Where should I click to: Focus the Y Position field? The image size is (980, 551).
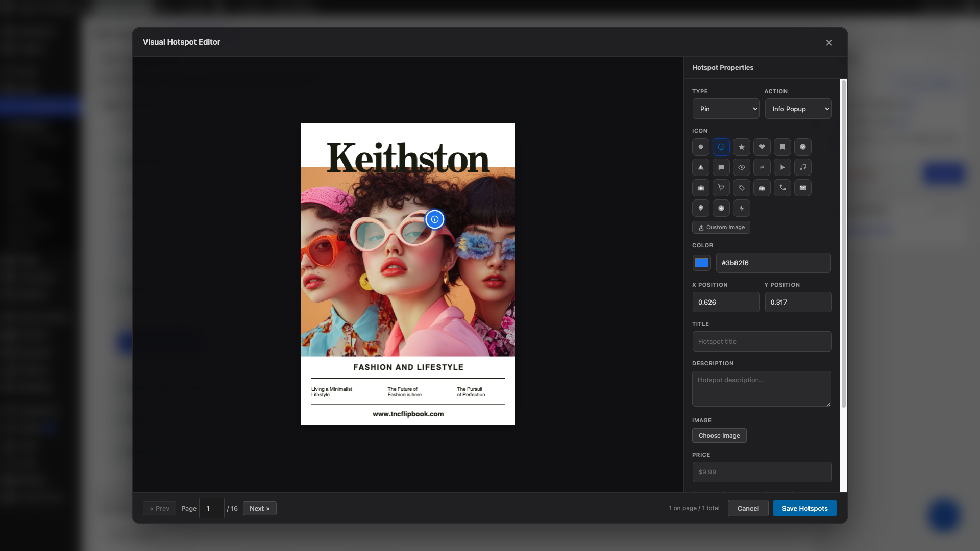(798, 302)
